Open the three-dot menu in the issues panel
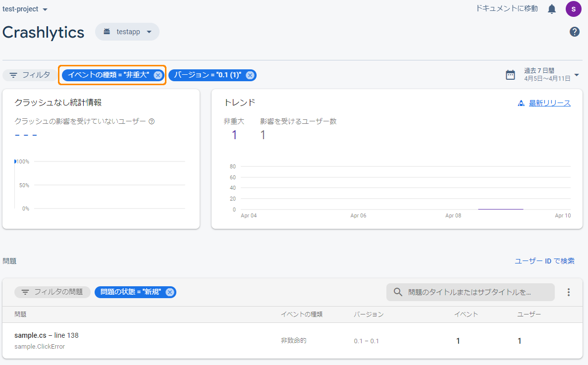The width and height of the screenshot is (588, 365). 568,292
